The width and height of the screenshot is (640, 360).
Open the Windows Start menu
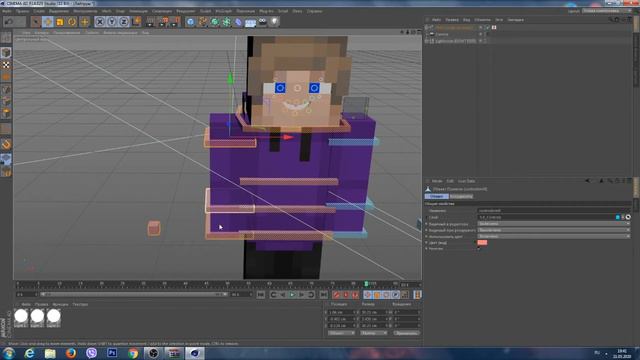(9, 353)
